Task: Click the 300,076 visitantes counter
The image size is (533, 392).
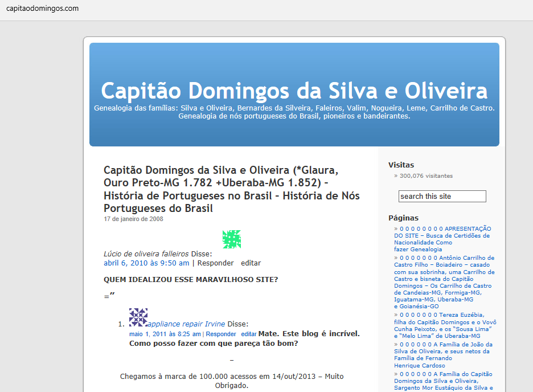Action: (x=426, y=176)
